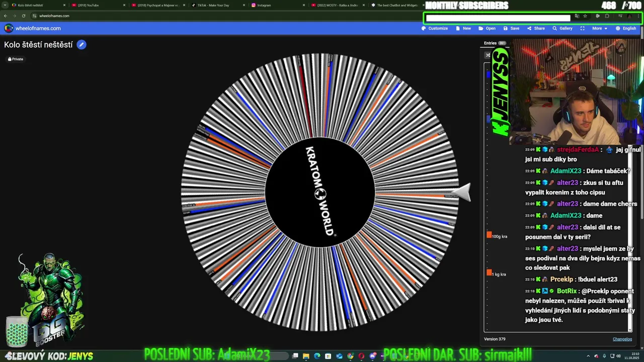644x362 pixels.
Task: Close the Kolo štěstí neštěstí tab
Action: (64, 5)
